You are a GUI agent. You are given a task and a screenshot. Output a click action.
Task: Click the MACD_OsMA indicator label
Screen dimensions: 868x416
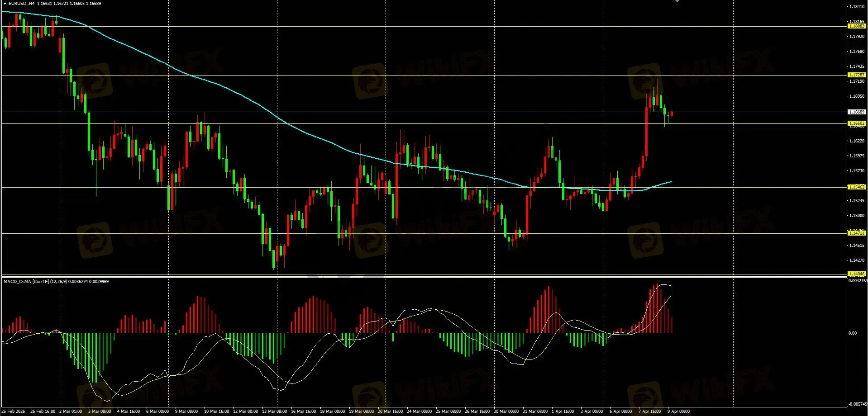(56, 282)
